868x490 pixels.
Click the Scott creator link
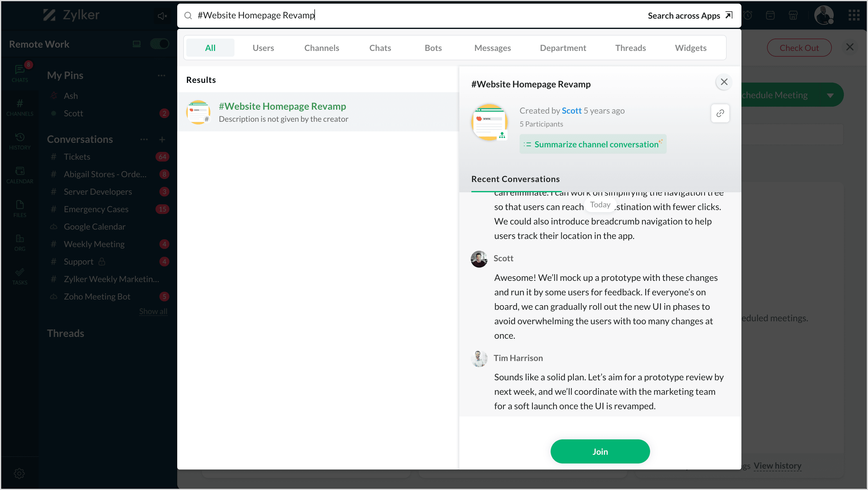click(571, 111)
